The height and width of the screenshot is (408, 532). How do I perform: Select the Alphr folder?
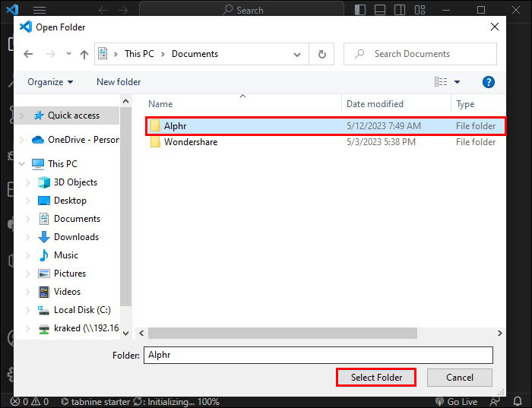[x=326, y=126]
